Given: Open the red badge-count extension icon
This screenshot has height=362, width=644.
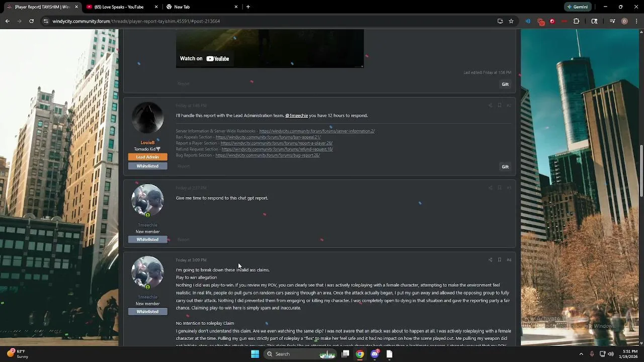Looking at the screenshot, I should coord(541,22).
